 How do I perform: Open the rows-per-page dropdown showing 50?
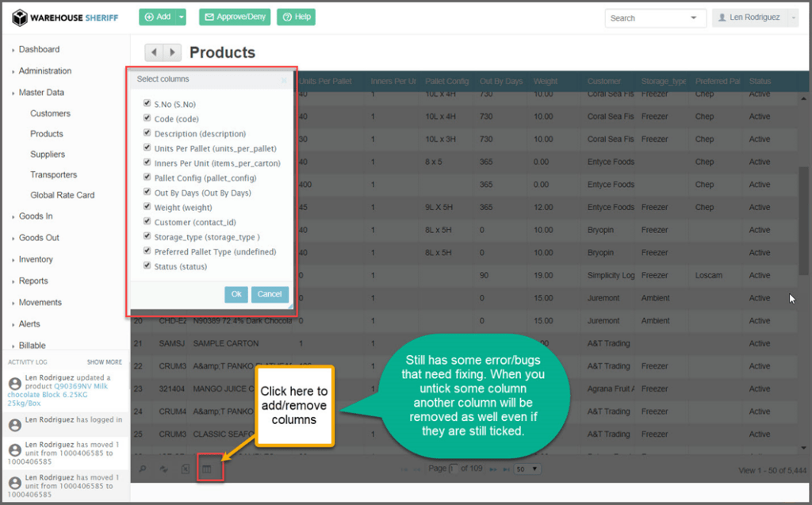527,469
